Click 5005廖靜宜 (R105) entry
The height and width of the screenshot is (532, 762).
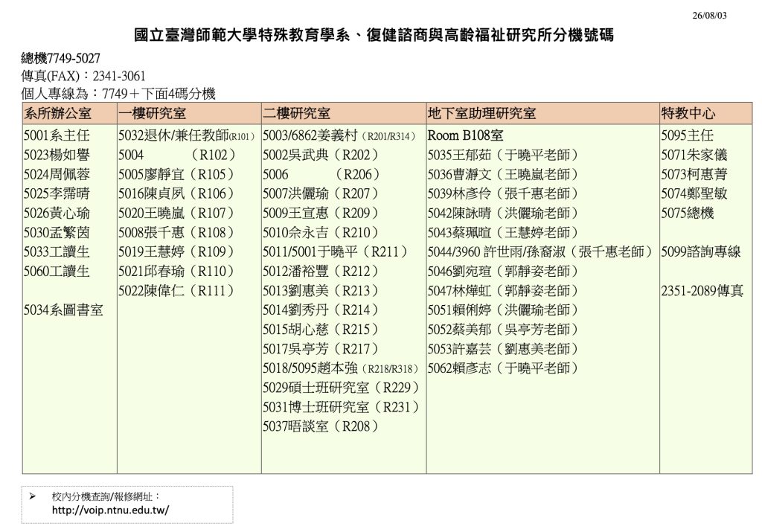(x=177, y=174)
